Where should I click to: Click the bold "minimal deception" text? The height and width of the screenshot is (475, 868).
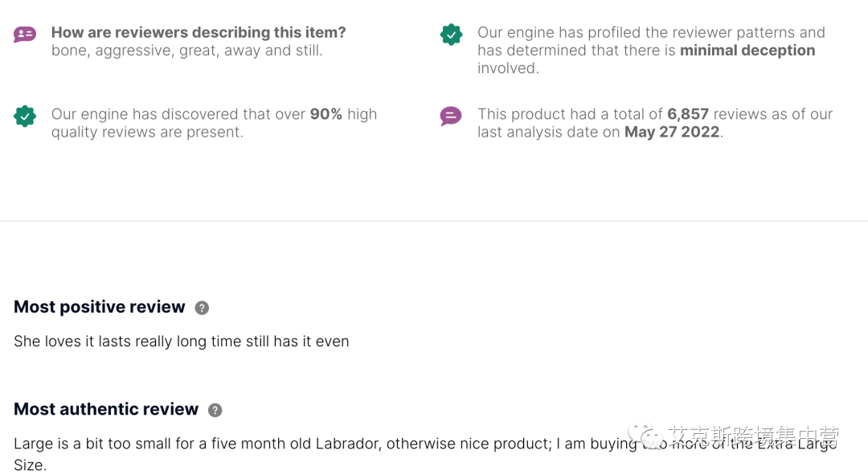(747, 51)
